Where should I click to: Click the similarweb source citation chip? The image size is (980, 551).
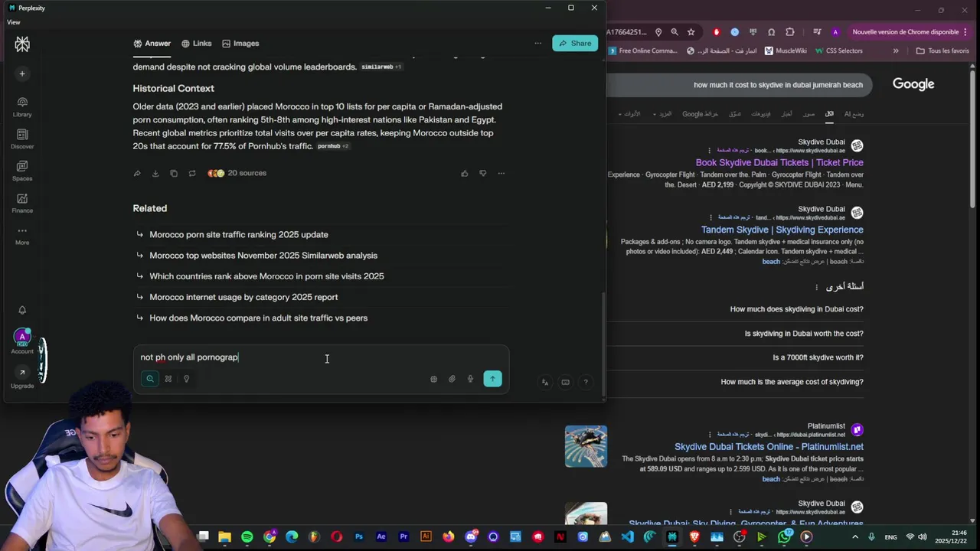(x=381, y=67)
